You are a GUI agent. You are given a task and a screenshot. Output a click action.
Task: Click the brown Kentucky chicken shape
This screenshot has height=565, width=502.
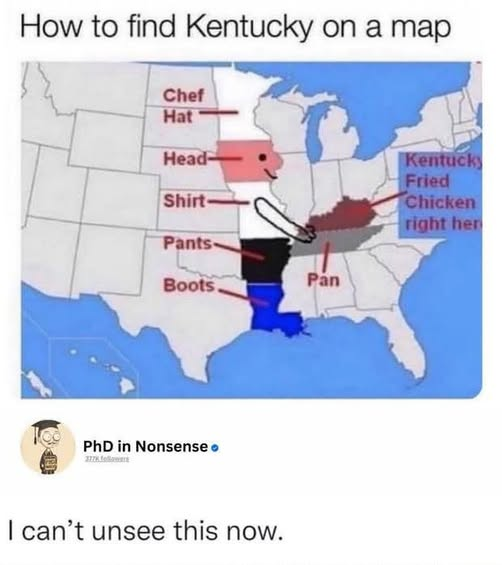(x=342, y=215)
